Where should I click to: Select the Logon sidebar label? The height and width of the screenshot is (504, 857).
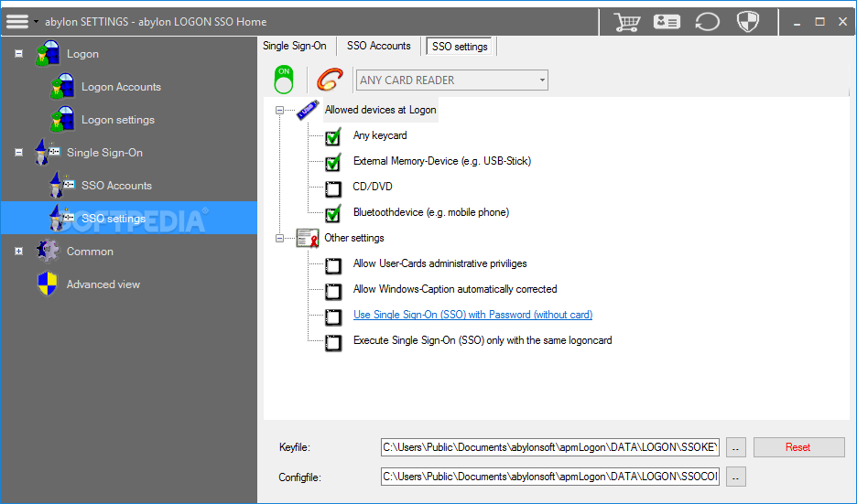[x=82, y=54]
